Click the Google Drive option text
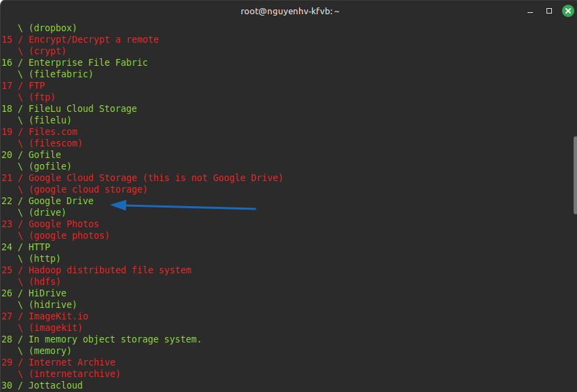Screen dimensions: 577x392 61,201
